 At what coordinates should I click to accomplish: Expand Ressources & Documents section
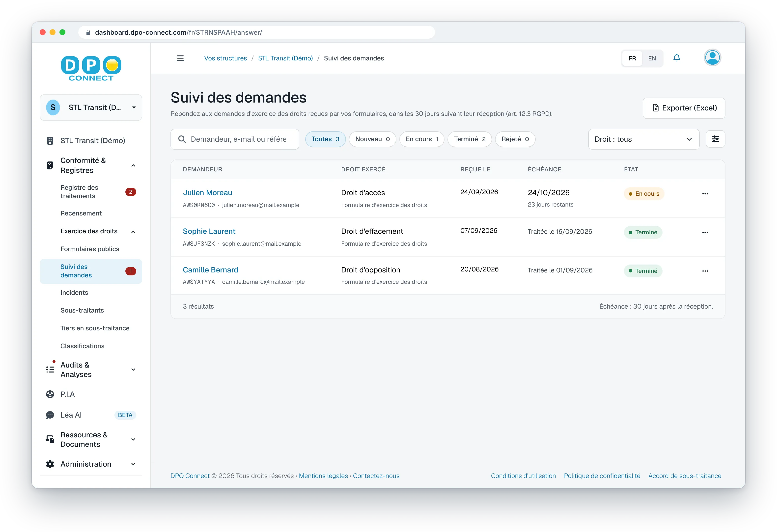pyautogui.click(x=133, y=439)
